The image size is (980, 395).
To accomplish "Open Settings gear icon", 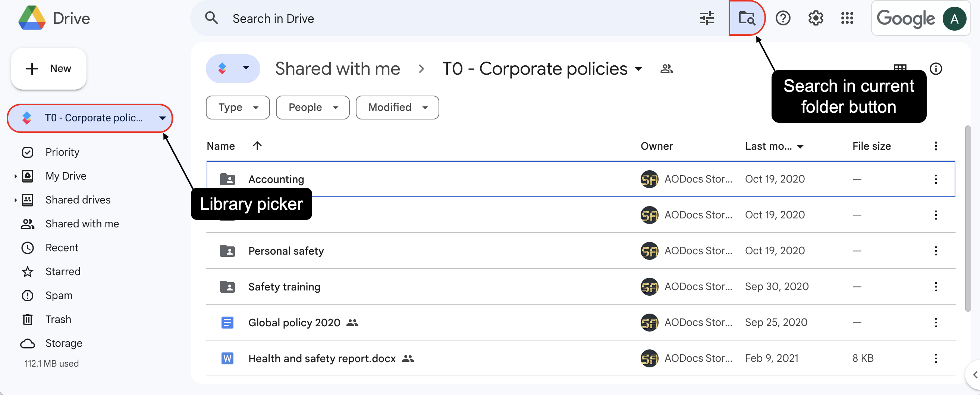I will pos(816,18).
